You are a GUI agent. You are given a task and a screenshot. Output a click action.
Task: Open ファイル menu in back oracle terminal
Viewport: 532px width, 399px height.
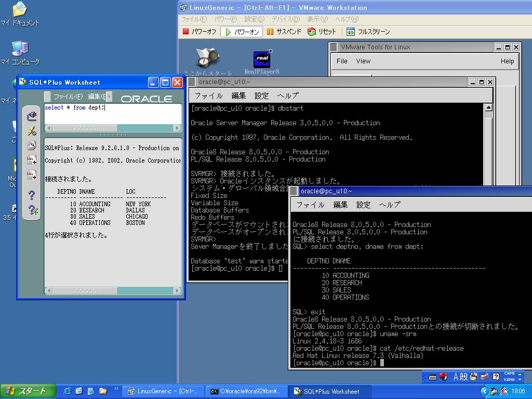tap(208, 96)
